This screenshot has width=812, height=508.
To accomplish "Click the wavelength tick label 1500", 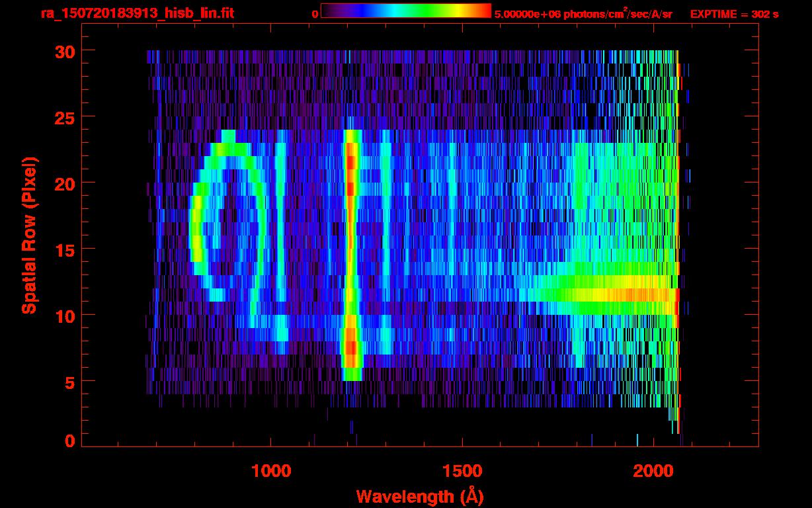I will click(x=462, y=471).
